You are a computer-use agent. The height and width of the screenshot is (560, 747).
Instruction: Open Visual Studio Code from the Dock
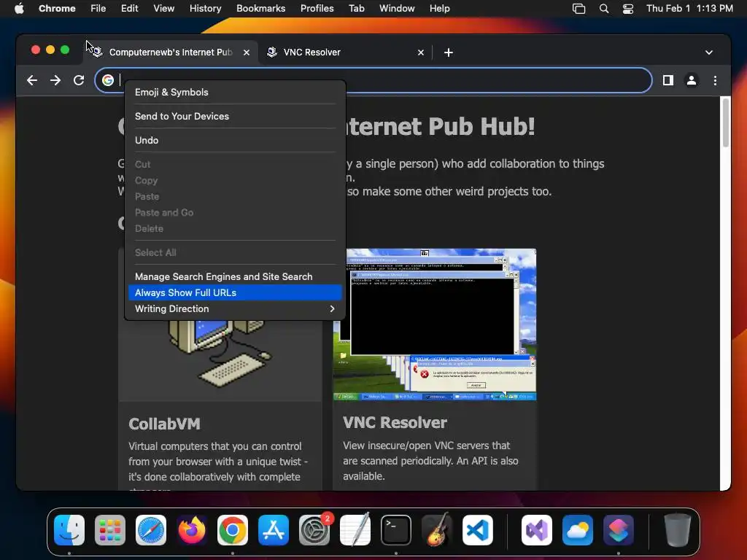477,530
